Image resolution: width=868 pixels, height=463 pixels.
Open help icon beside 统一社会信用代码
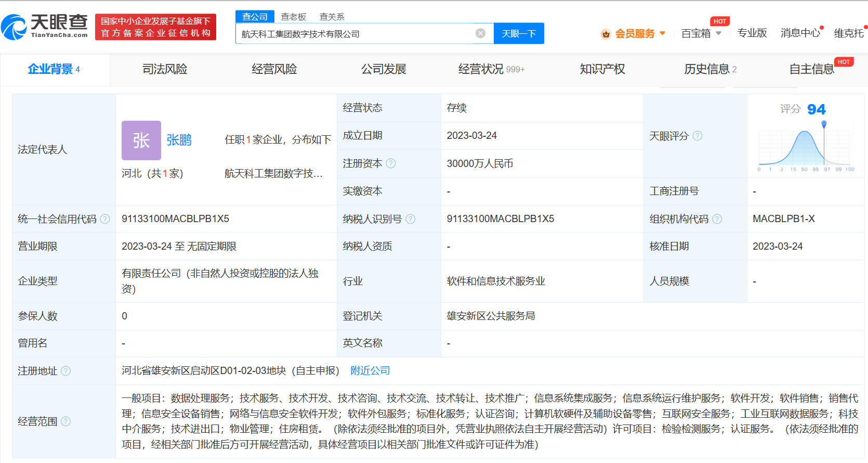click(105, 219)
